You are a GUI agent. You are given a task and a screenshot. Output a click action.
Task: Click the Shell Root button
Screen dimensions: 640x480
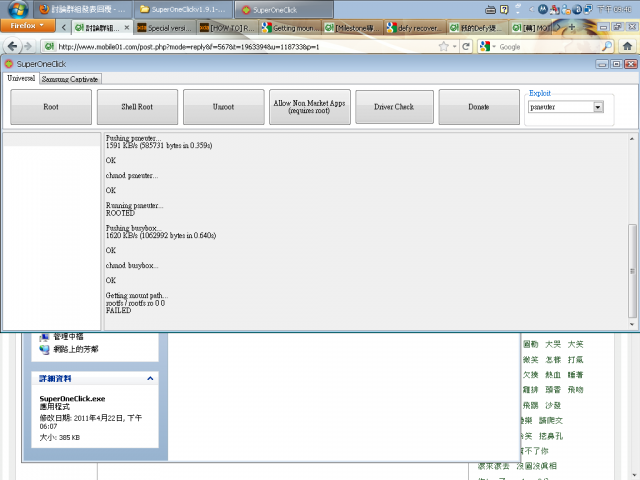pyautogui.click(x=137, y=107)
